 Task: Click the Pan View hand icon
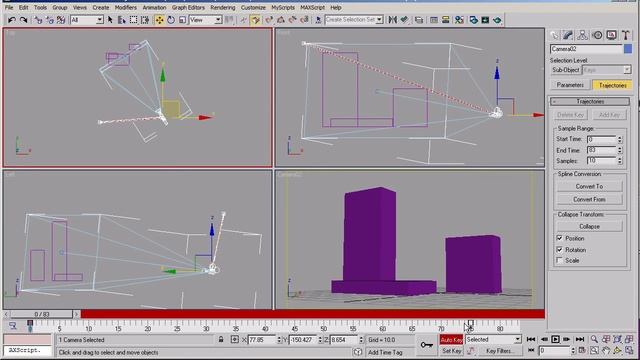(605, 350)
